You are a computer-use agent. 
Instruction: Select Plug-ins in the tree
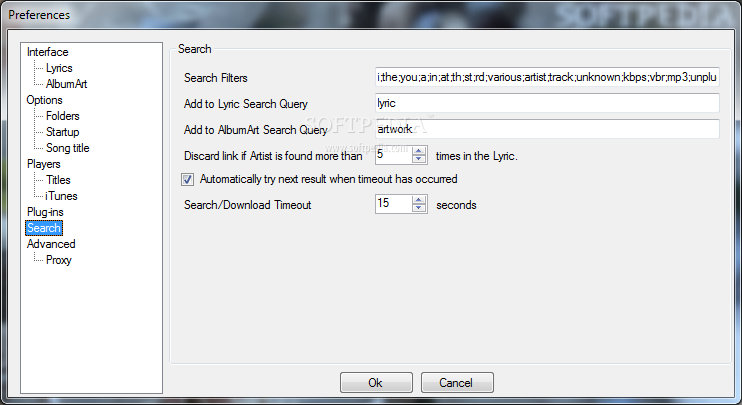click(x=45, y=212)
